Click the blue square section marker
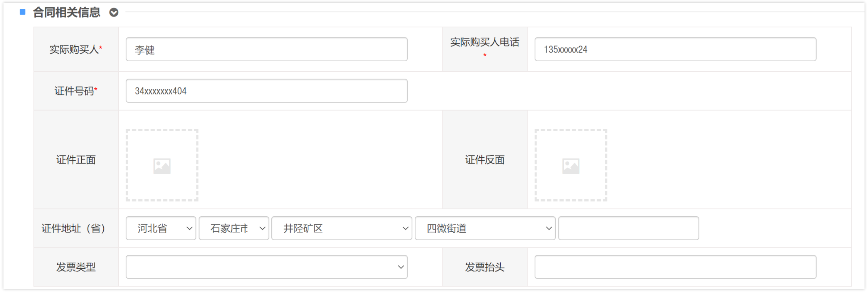The image size is (868, 293). point(23,12)
